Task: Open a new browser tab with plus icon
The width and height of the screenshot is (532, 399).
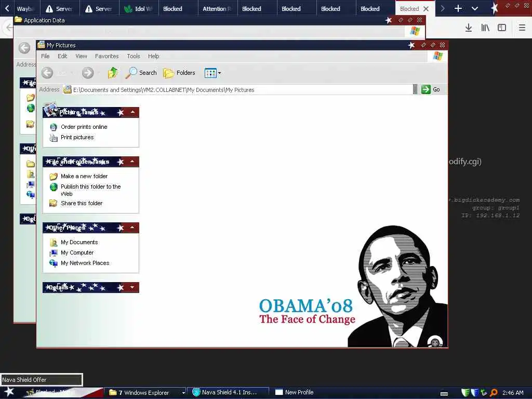Action: pyautogui.click(x=458, y=8)
